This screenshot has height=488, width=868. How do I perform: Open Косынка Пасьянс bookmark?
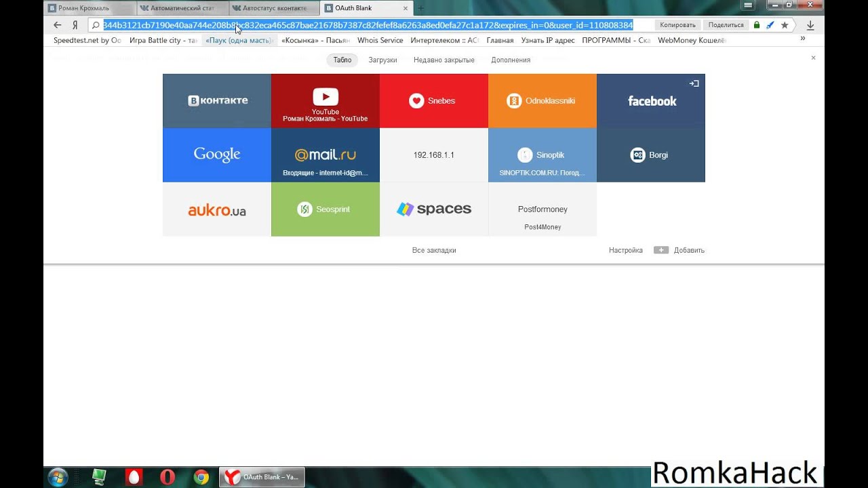point(315,40)
